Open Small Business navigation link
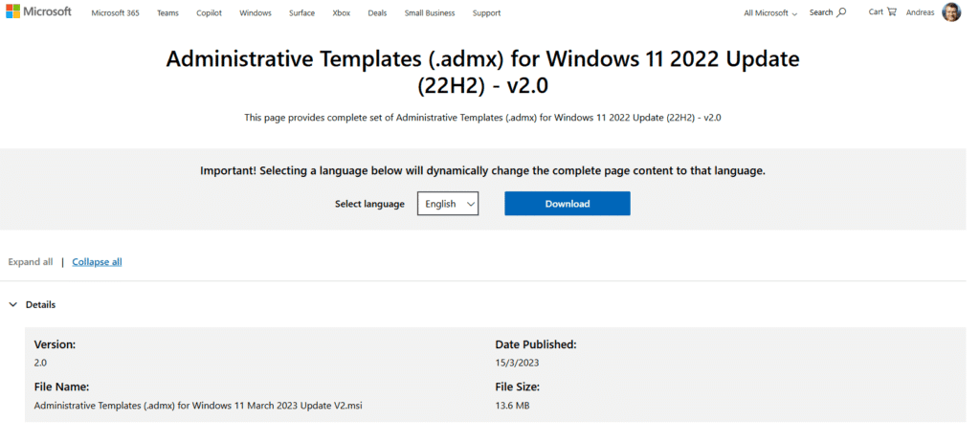The height and width of the screenshot is (442, 980). 430,13
